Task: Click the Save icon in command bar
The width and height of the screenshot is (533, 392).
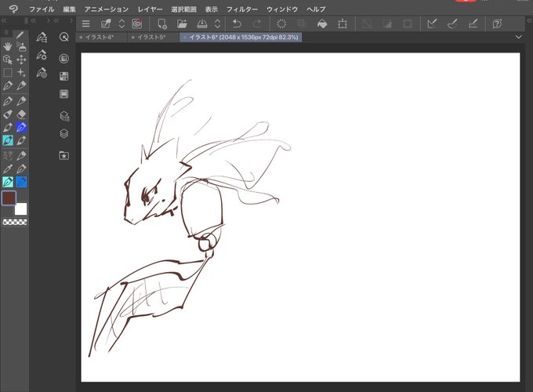Action: tap(202, 24)
